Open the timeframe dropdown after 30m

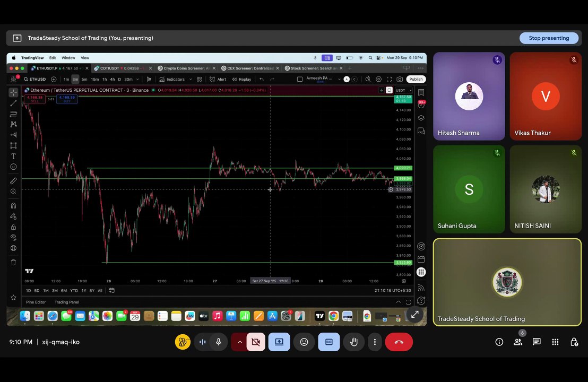[137, 79]
